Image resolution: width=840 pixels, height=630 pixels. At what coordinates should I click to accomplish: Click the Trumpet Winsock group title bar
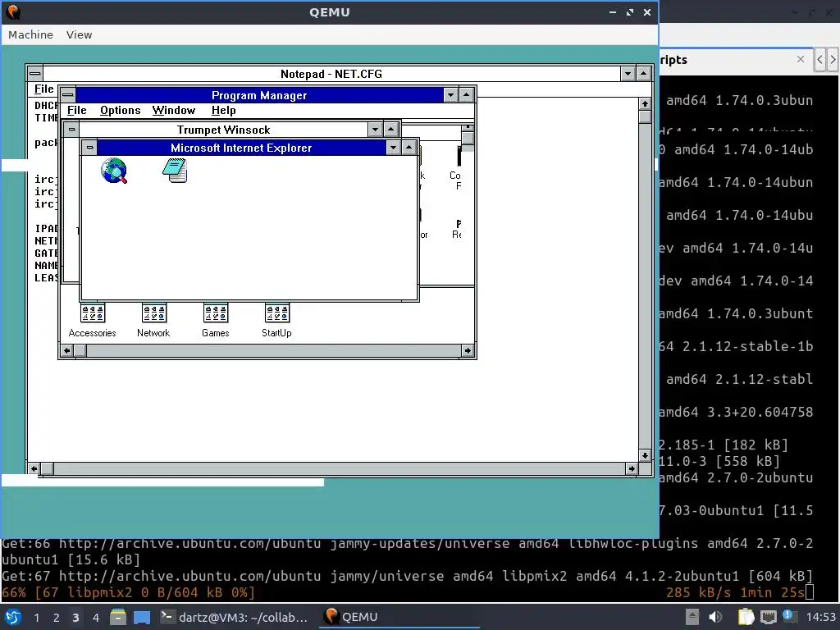(x=223, y=130)
